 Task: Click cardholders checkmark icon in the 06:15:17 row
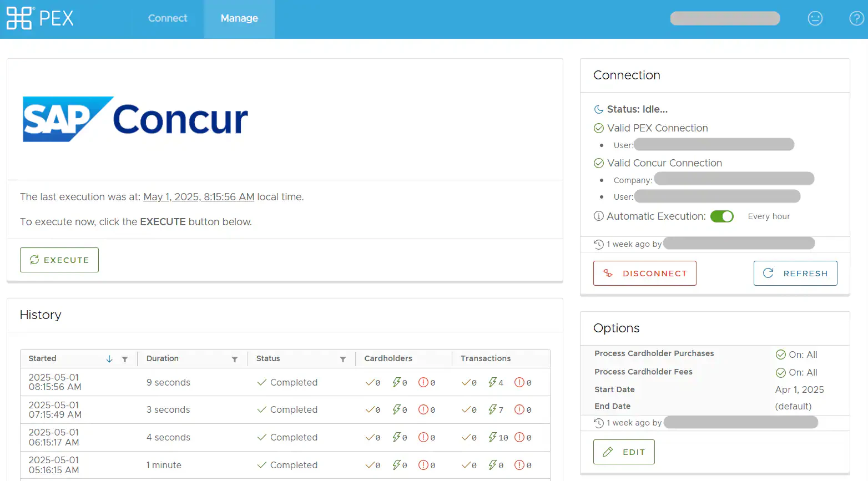(370, 437)
